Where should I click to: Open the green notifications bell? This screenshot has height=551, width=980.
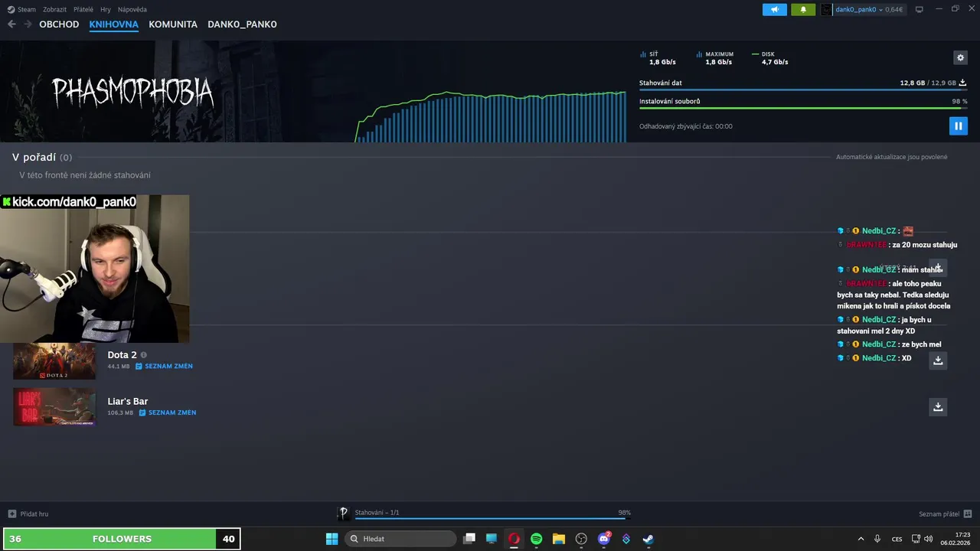click(x=803, y=9)
